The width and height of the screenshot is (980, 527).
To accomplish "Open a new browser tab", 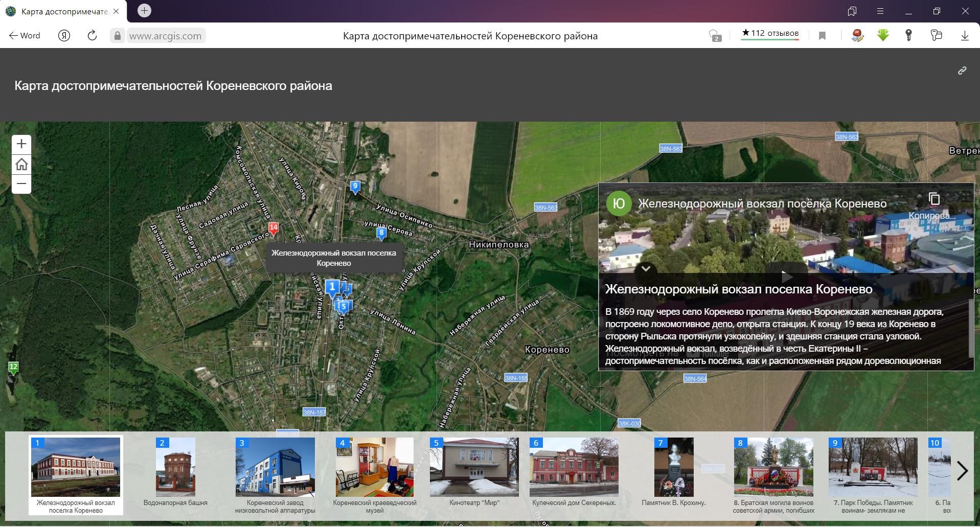I will point(145,11).
